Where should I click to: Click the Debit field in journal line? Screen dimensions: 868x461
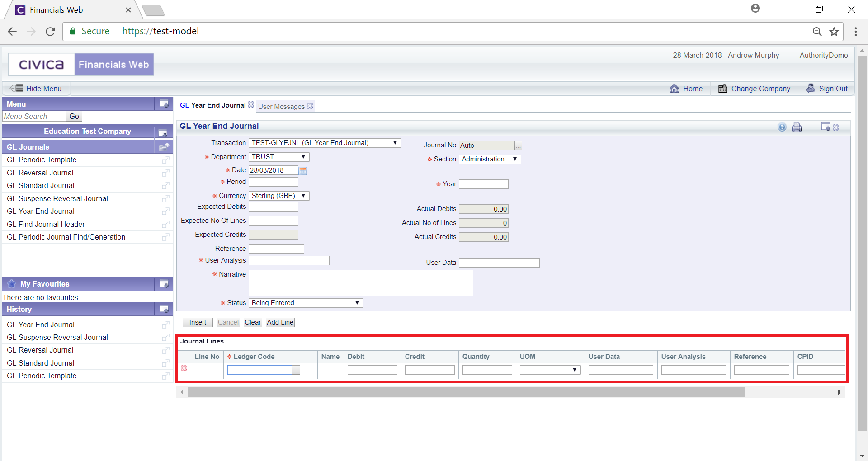pyautogui.click(x=372, y=370)
